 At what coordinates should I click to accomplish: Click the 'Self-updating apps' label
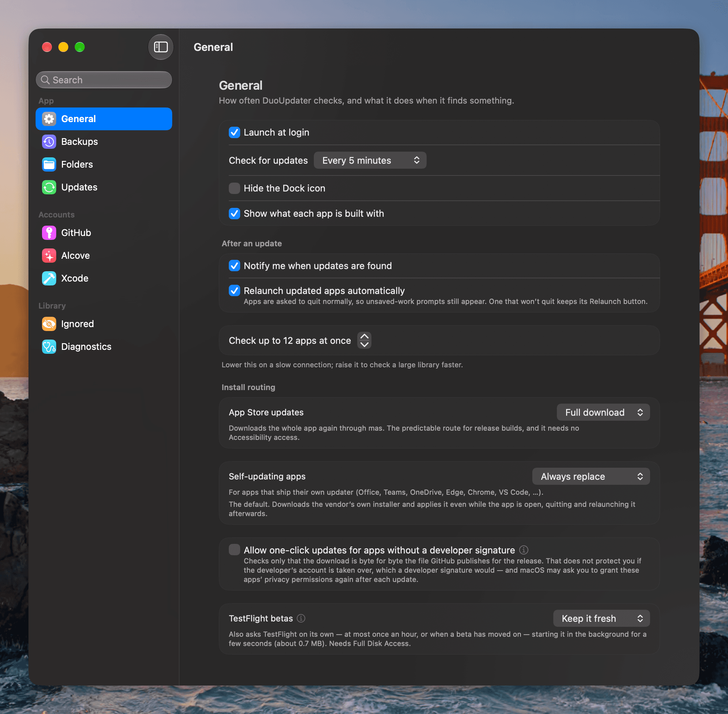coord(267,477)
